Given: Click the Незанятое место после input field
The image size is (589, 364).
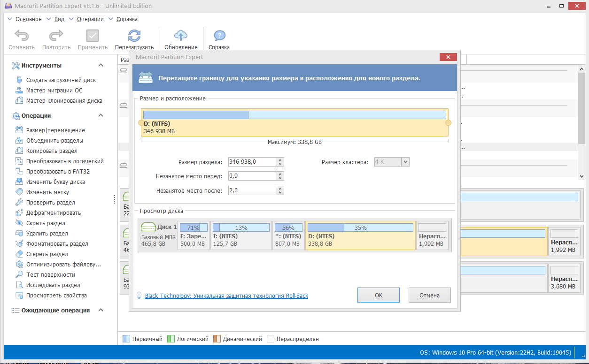Looking at the screenshot, I should [252, 190].
